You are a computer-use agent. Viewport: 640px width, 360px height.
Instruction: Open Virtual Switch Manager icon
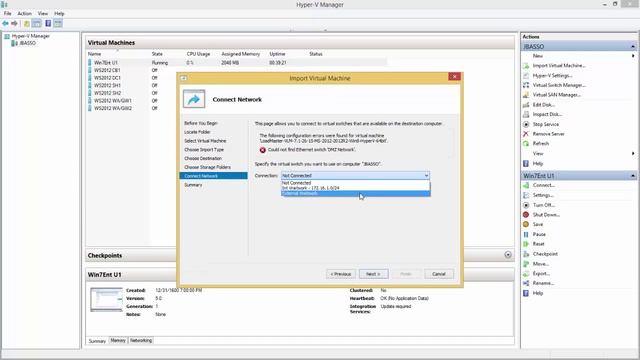pos(526,85)
